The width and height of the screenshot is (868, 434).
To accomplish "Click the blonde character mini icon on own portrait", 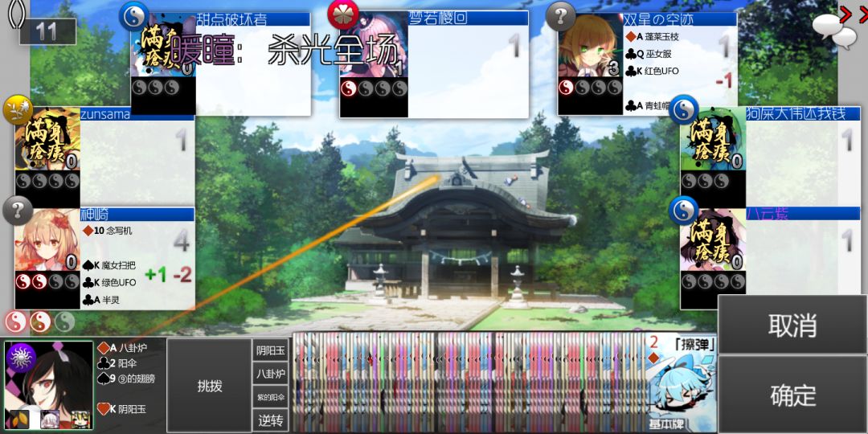I will click(x=81, y=419).
